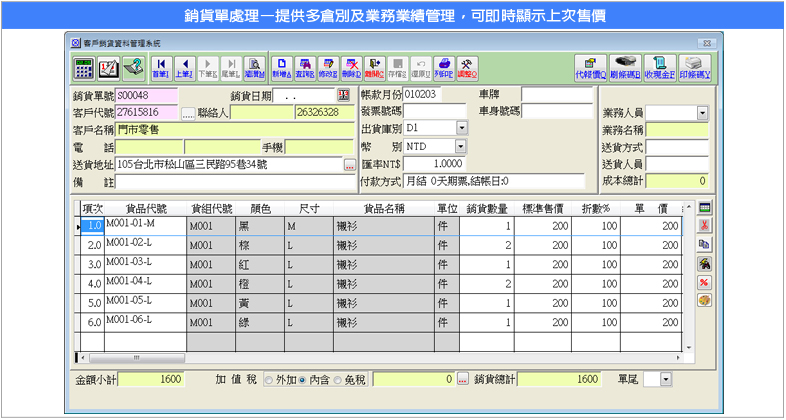The width and height of the screenshot is (786, 420).
Task: Select the 免稅 tax radio button
Action: pos(339,380)
